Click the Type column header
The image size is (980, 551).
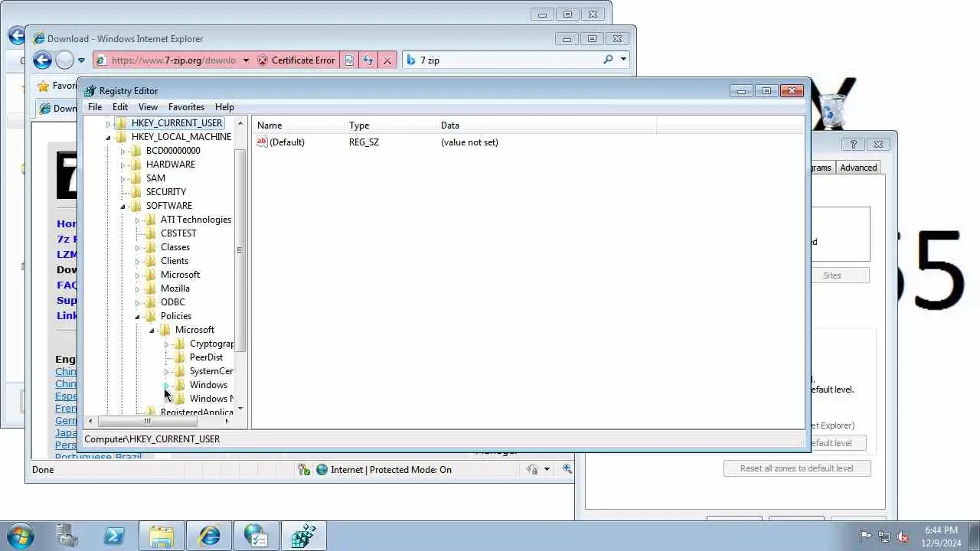[x=390, y=126]
